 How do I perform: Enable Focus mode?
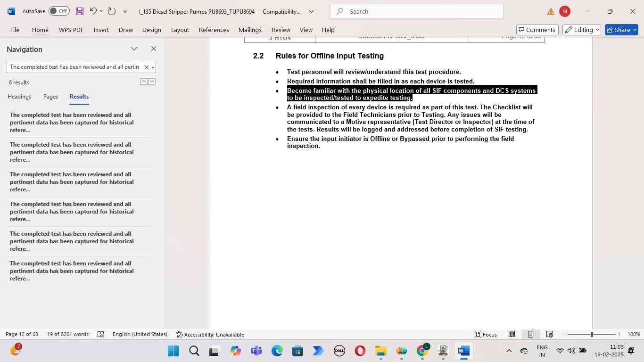pos(486,334)
